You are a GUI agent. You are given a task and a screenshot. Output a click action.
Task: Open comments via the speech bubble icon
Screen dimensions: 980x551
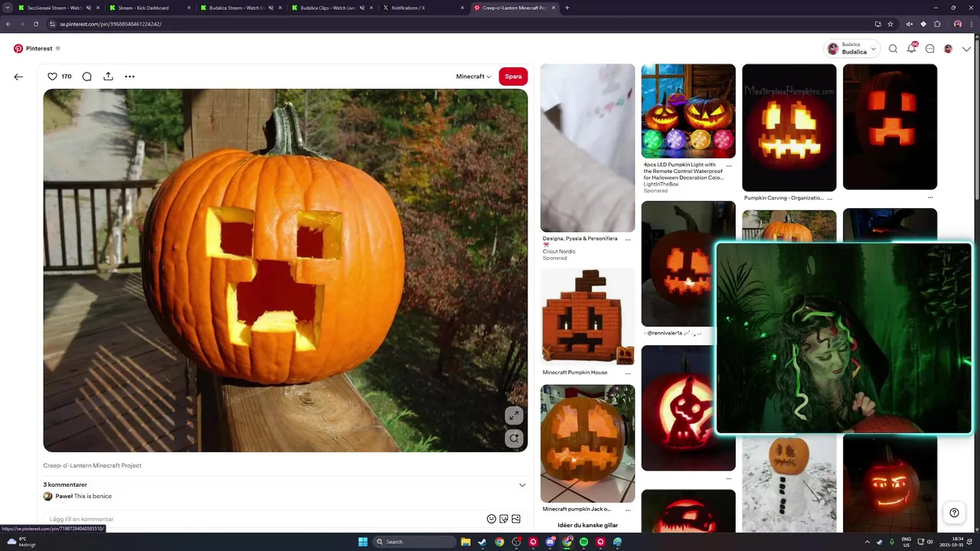click(x=87, y=77)
